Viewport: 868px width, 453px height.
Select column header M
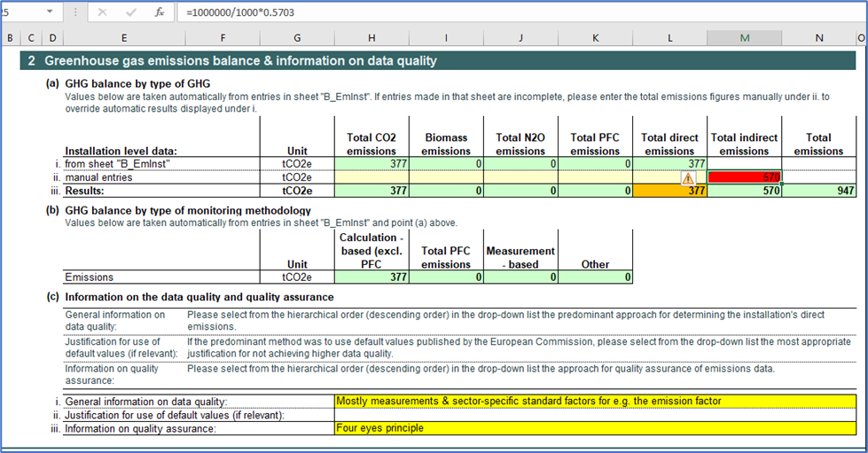(744, 37)
